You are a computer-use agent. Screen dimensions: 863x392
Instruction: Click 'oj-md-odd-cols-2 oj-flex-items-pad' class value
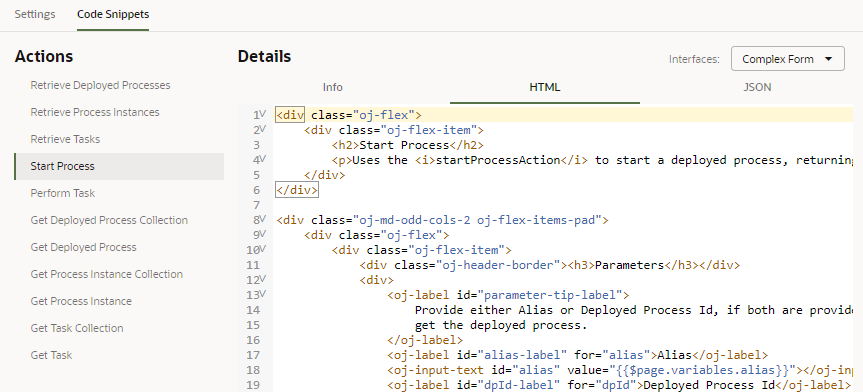tap(477, 220)
